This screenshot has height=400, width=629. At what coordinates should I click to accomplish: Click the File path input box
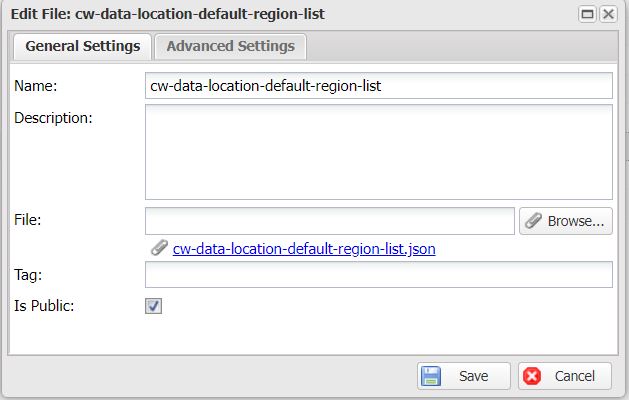[x=329, y=221]
